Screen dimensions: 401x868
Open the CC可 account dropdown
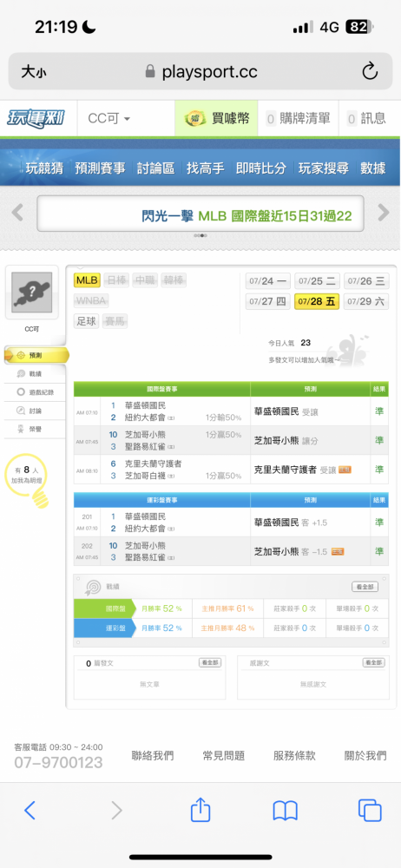pos(109,118)
